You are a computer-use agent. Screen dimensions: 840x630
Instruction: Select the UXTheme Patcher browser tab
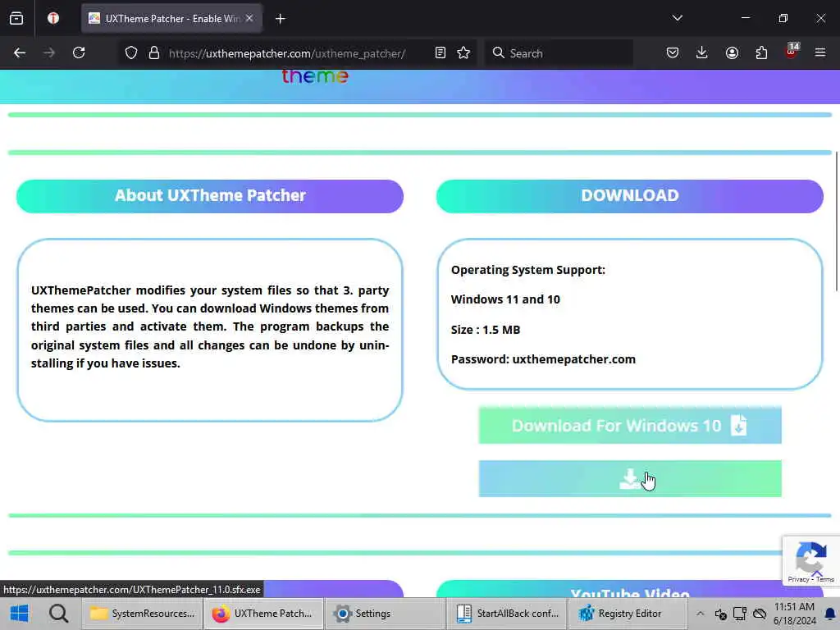171,19
